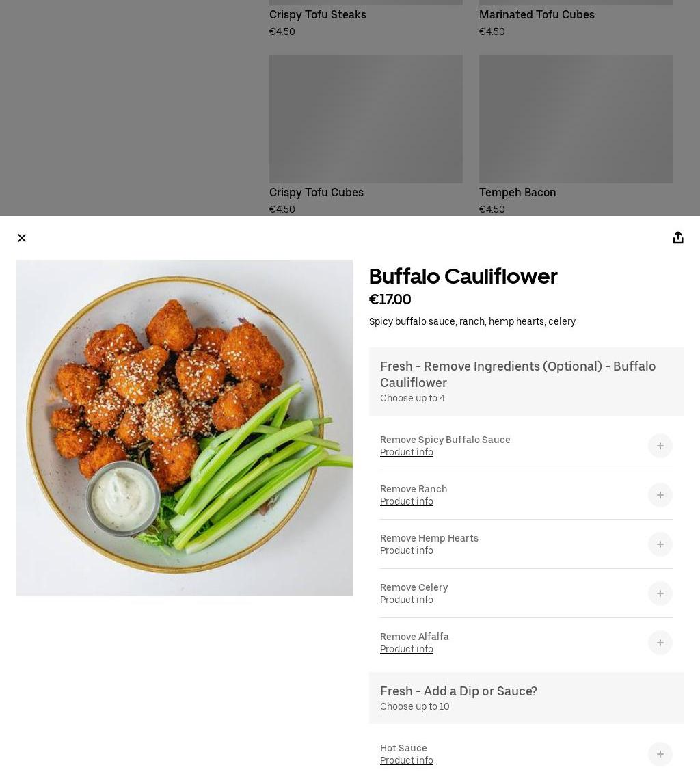Select the plus beside Remove Hemp Hearts
Screen dimensions: 700x774
pos(660,544)
